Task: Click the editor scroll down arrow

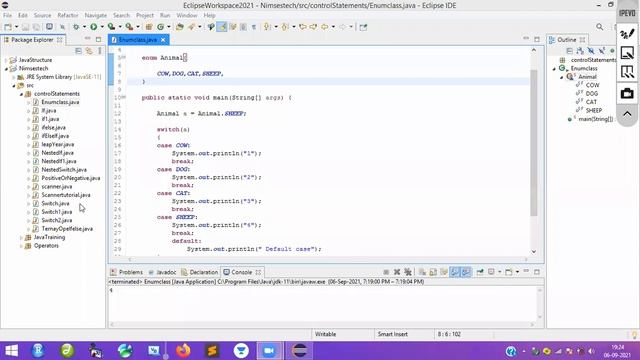Action: pos(533,252)
